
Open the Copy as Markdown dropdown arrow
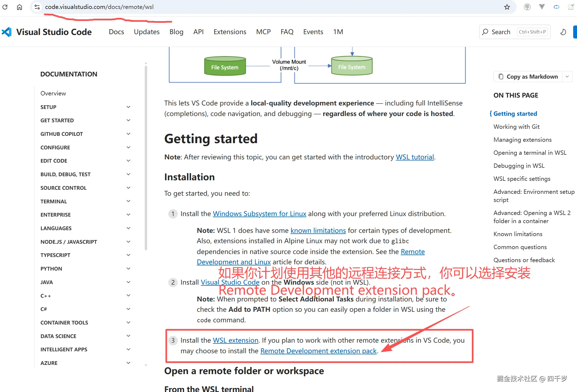click(567, 77)
